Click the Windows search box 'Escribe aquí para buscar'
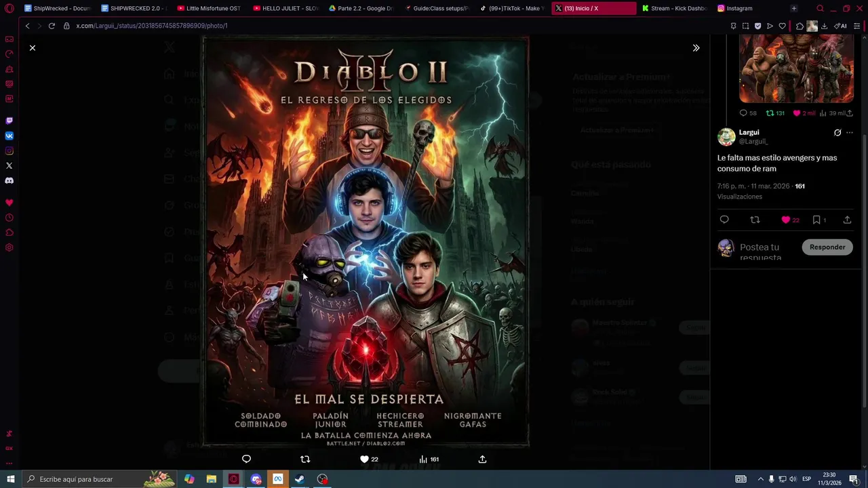Screen dimensions: 868x488 [100, 479]
